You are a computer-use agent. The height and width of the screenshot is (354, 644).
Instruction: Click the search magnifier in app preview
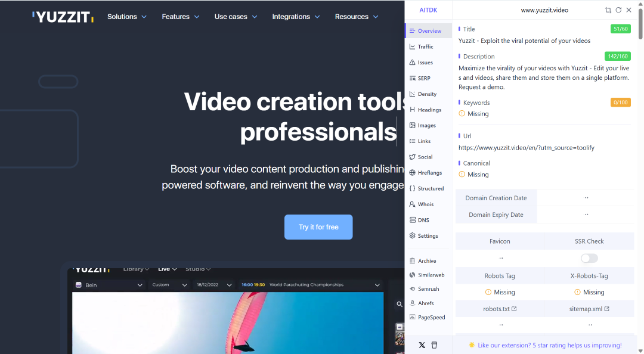click(399, 305)
